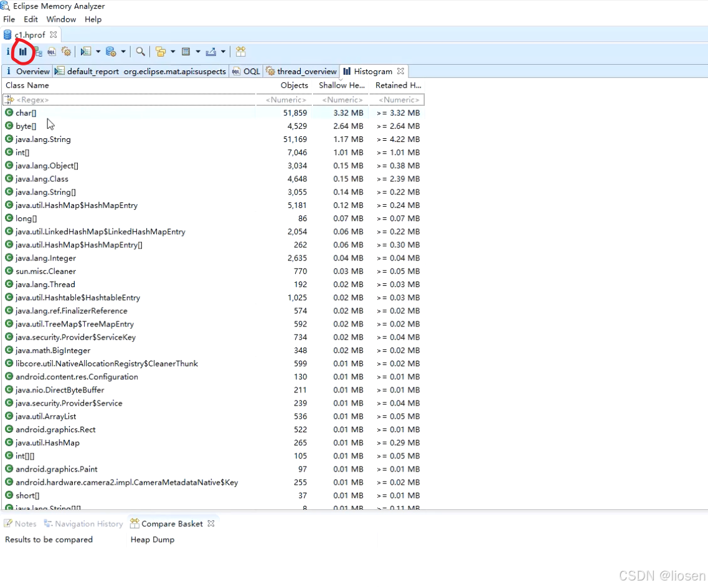
Task: Open the Thread Overview gear icon
Action: [67, 52]
